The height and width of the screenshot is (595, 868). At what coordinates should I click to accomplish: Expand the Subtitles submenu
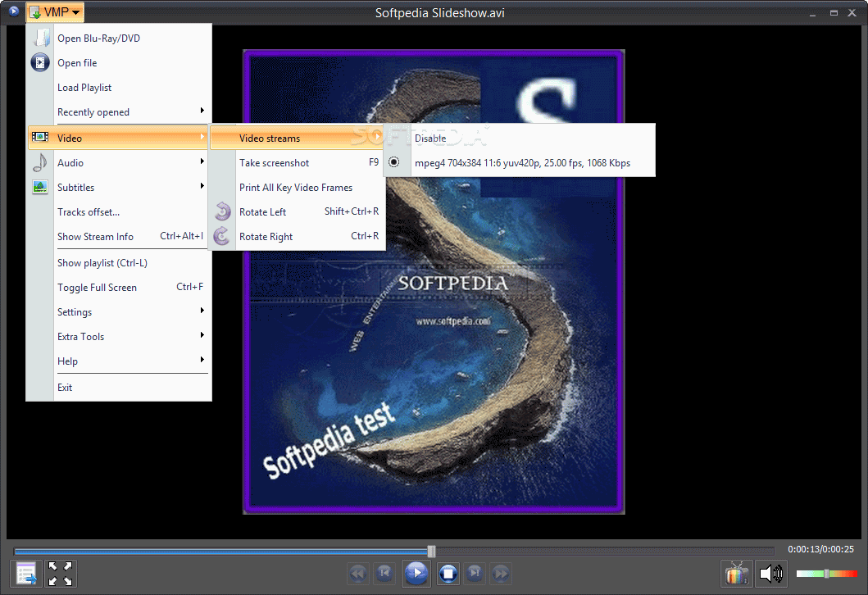pyautogui.click(x=119, y=187)
